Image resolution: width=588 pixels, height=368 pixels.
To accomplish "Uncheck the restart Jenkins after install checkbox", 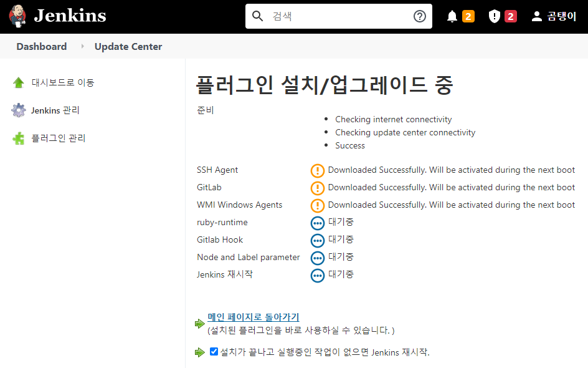I will [x=214, y=352].
